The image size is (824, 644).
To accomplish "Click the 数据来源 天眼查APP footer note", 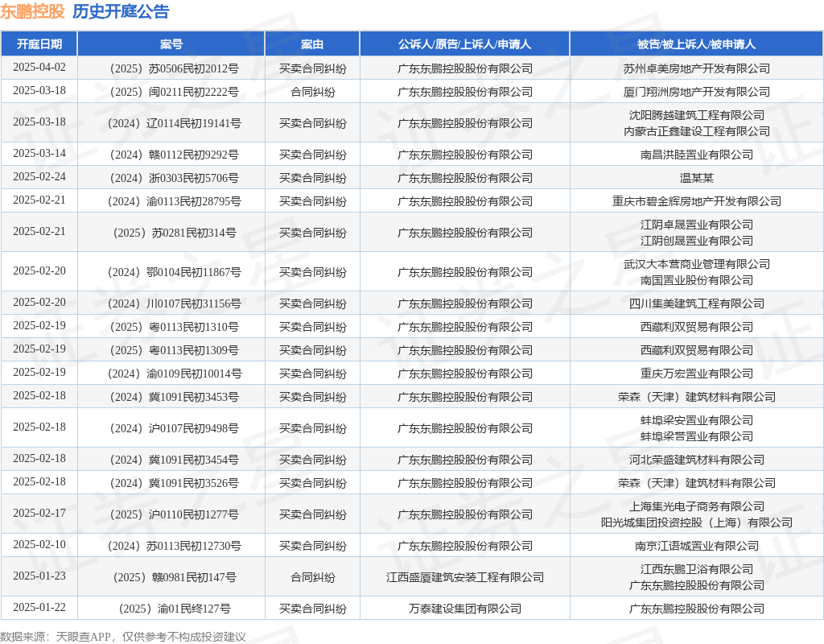I will [122, 637].
